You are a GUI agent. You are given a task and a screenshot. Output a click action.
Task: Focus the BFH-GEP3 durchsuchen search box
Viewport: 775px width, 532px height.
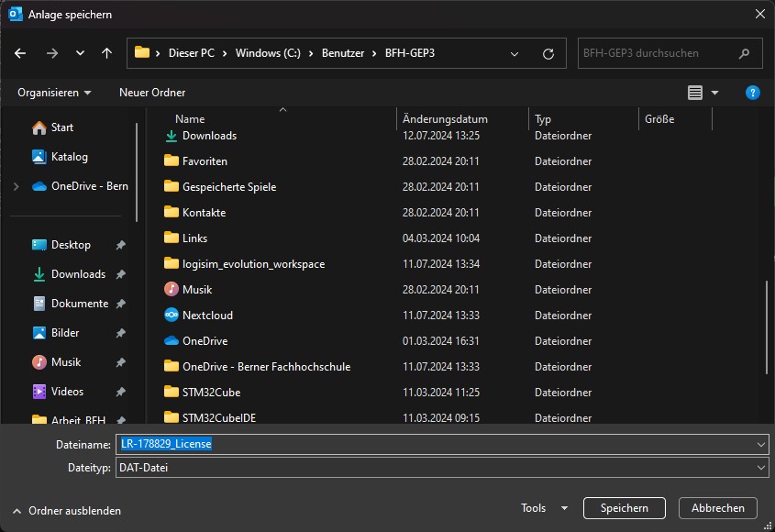point(670,53)
